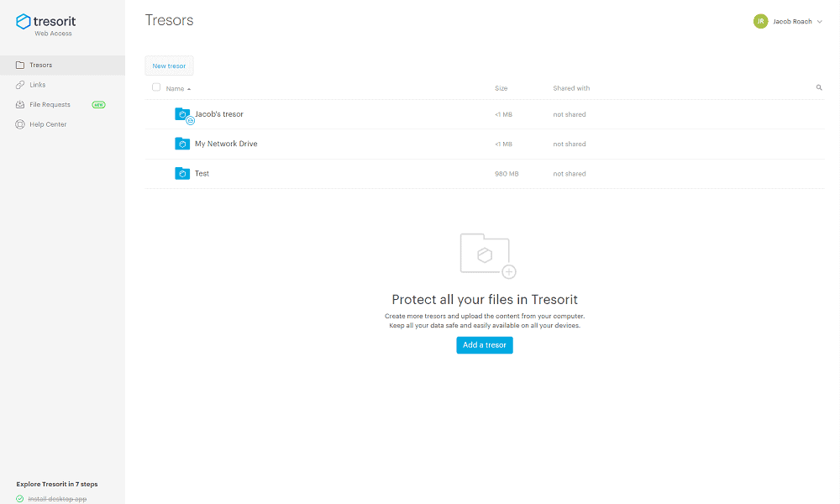Click the JR user avatar
Screen dimensions: 840x504
(x=760, y=22)
